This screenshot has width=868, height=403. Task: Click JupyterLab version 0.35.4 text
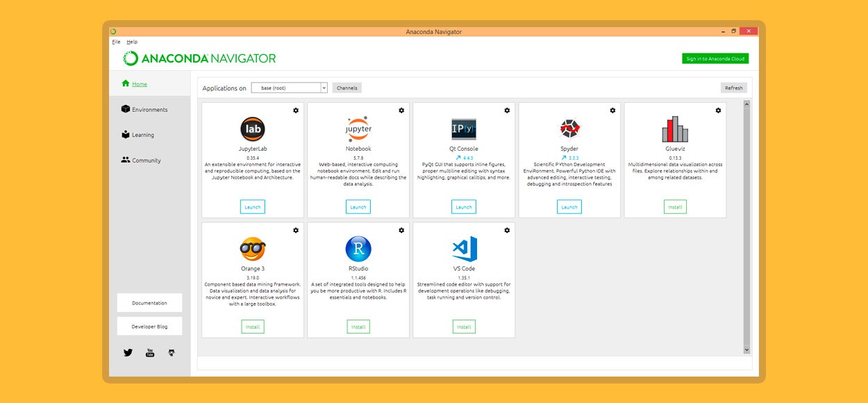click(x=253, y=158)
